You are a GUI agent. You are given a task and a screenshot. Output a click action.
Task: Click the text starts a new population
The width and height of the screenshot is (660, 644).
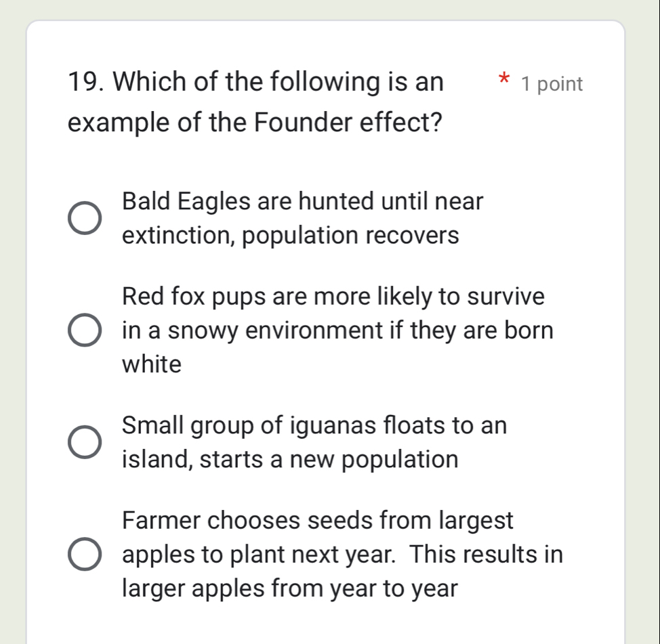tap(289, 459)
